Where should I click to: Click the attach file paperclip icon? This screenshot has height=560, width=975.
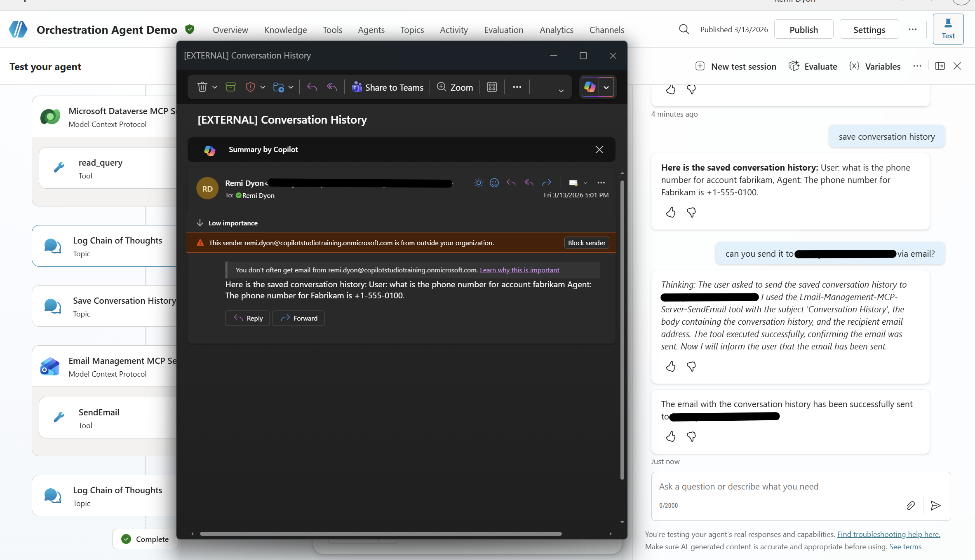coord(911,506)
